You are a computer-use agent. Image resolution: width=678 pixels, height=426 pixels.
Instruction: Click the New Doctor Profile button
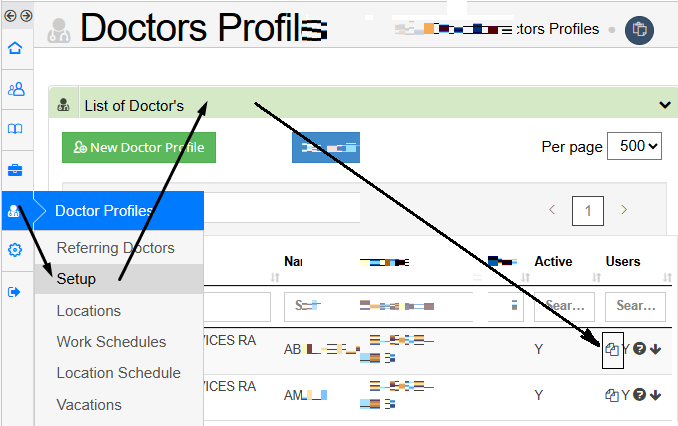pyautogui.click(x=139, y=147)
